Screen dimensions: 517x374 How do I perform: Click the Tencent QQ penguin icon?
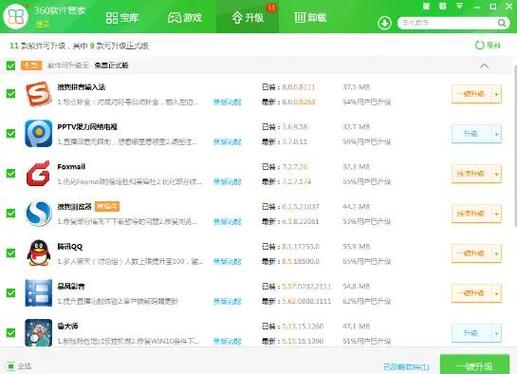(x=39, y=253)
